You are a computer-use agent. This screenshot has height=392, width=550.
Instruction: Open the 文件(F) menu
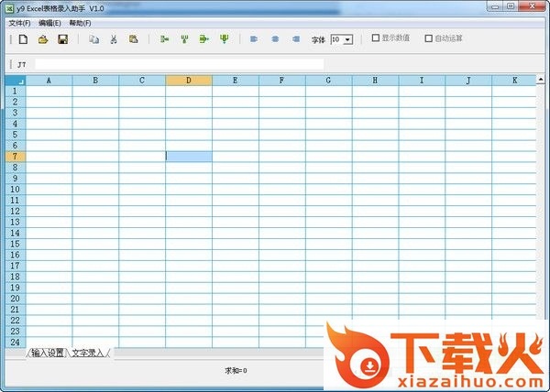pos(19,22)
